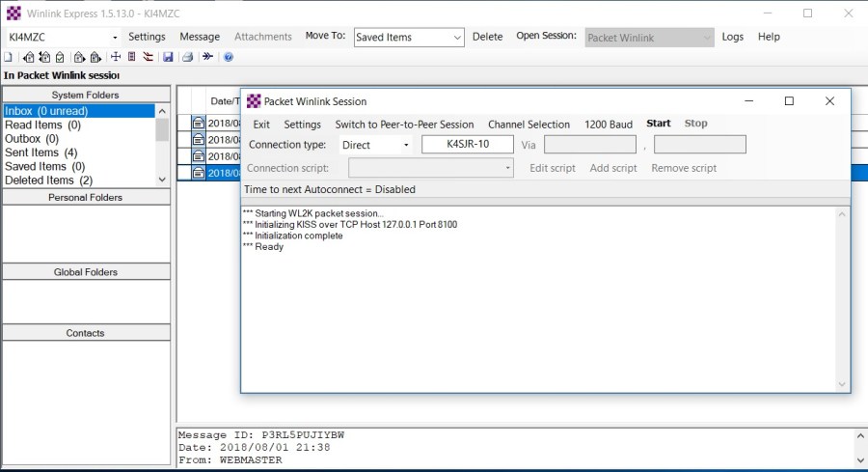This screenshot has height=472, width=868.
Task: Click the crosshair move icon in toolbar
Action: click(x=116, y=57)
